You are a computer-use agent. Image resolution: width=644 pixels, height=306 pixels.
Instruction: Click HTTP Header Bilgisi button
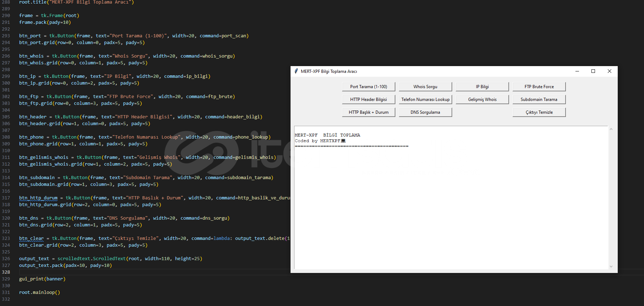coord(368,100)
